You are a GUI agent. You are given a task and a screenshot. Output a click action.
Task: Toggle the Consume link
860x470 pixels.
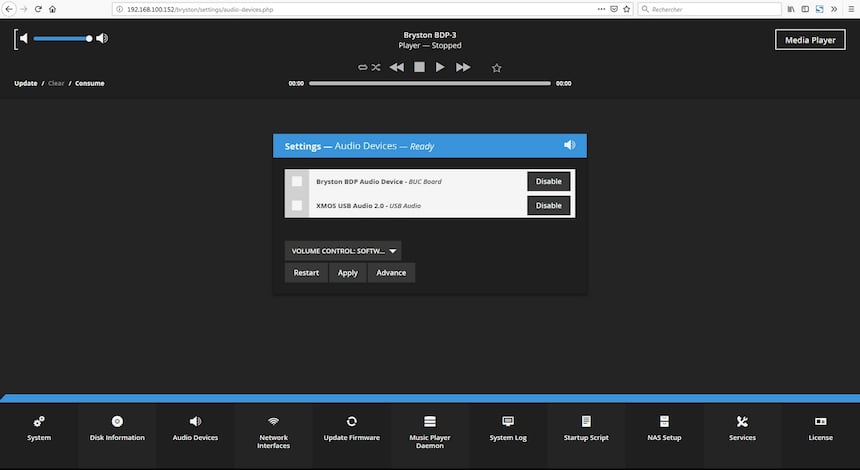point(89,83)
